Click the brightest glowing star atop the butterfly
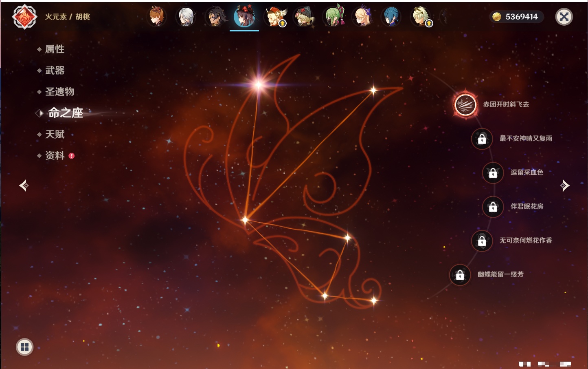Image resolution: width=588 pixels, height=369 pixels. coord(259,84)
